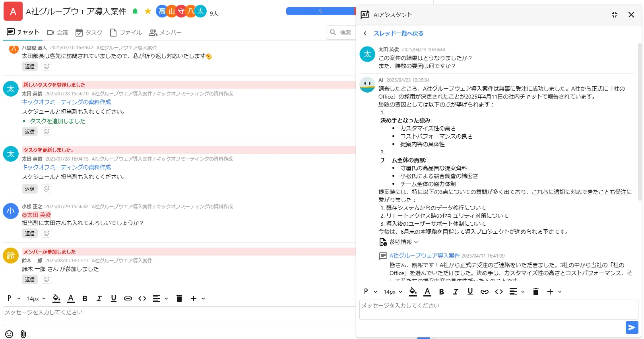Go back with スレッド一覧へ戻る
Screen dimensions: 644x339
tap(398, 33)
